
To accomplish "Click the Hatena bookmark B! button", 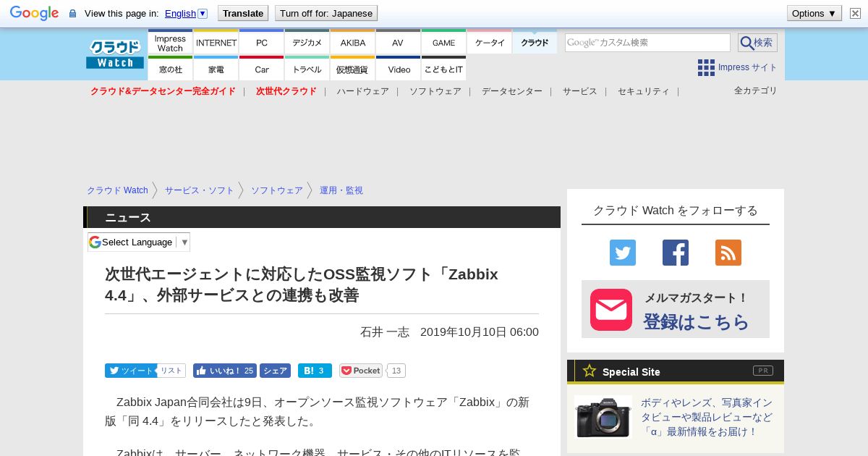I will coord(315,371).
